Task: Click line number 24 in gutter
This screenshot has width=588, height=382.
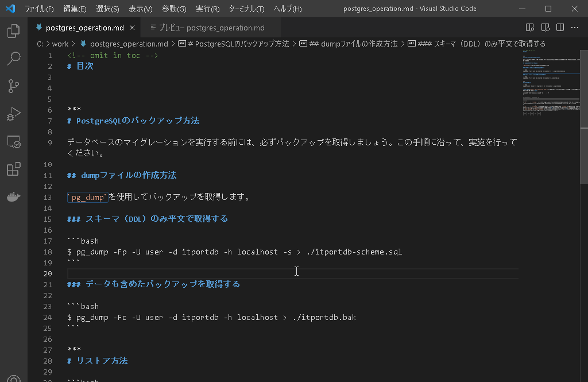Action: pos(48,318)
